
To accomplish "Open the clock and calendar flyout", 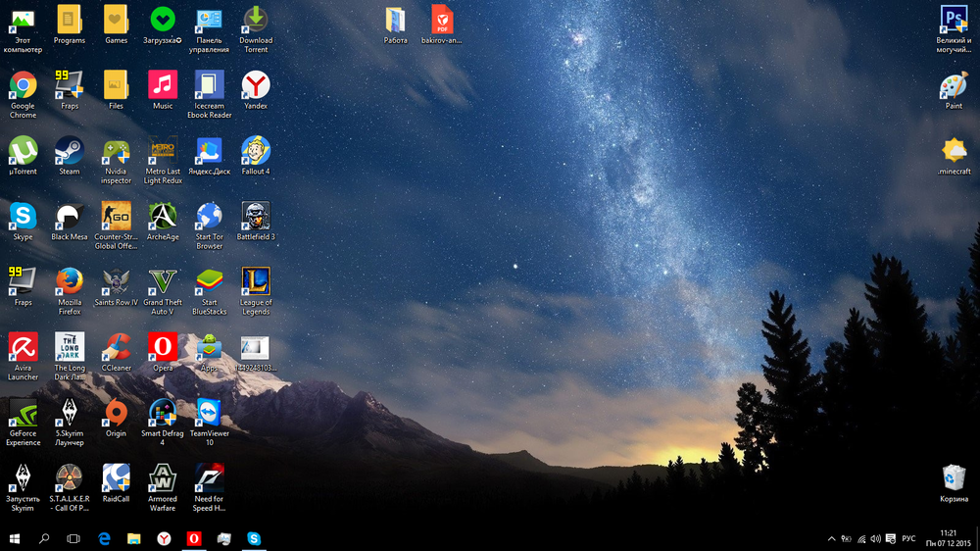I will [x=948, y=538].
